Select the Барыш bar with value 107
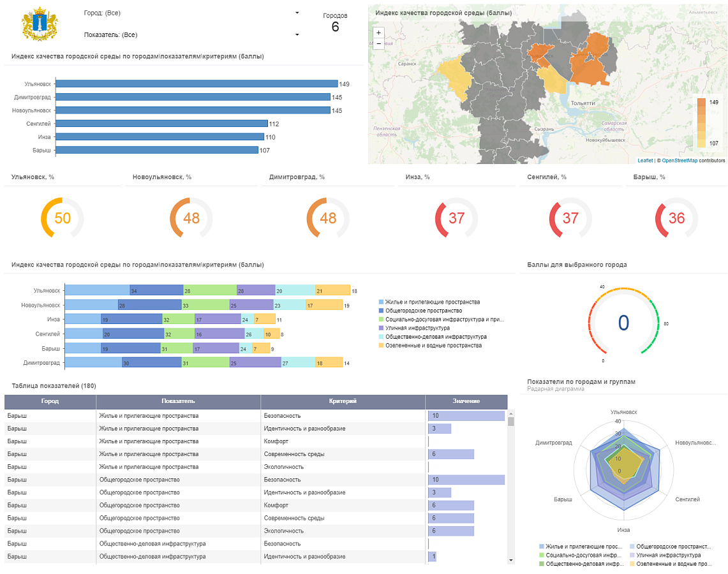The height and width of the screenshot is (574, 728). (x=157, y=151)
